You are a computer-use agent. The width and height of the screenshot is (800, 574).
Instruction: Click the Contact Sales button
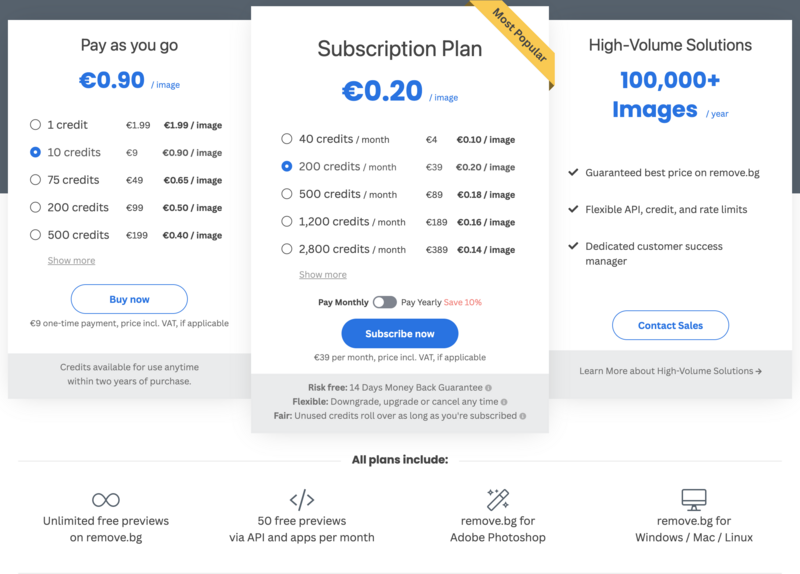[670, 325]
